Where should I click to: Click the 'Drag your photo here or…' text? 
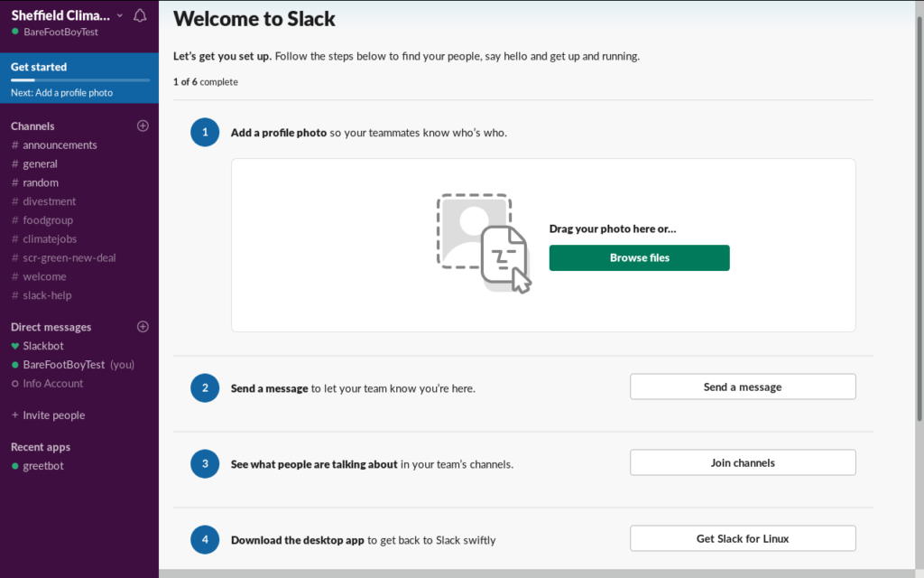coord(613,228)
